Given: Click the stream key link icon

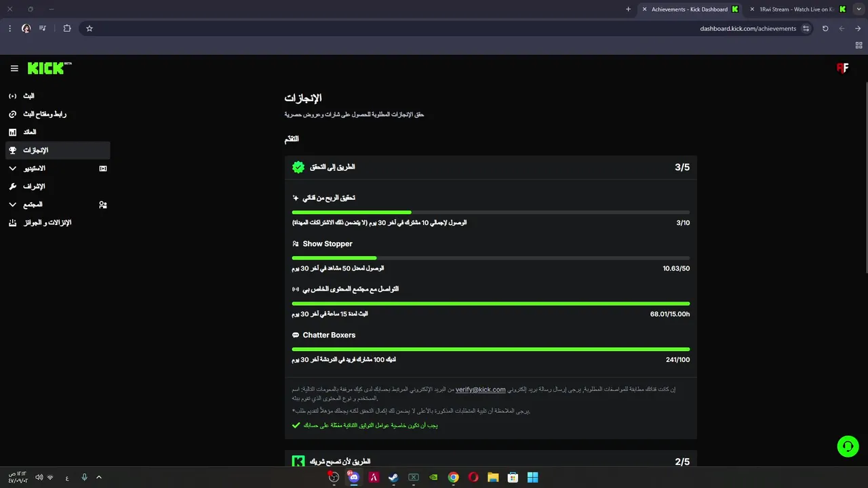Looking at the screenshot, I should 12,114.
